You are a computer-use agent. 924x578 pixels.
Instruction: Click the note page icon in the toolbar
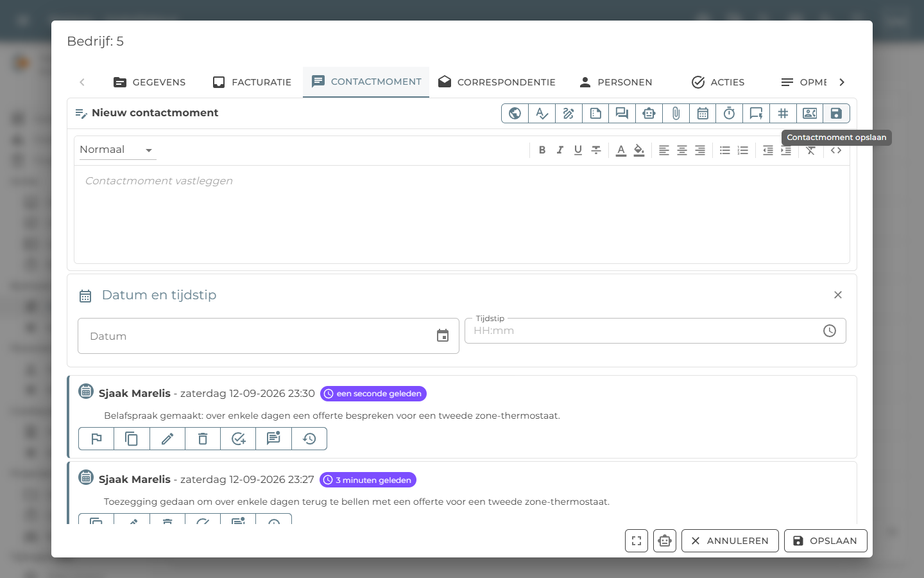point(595,114)
